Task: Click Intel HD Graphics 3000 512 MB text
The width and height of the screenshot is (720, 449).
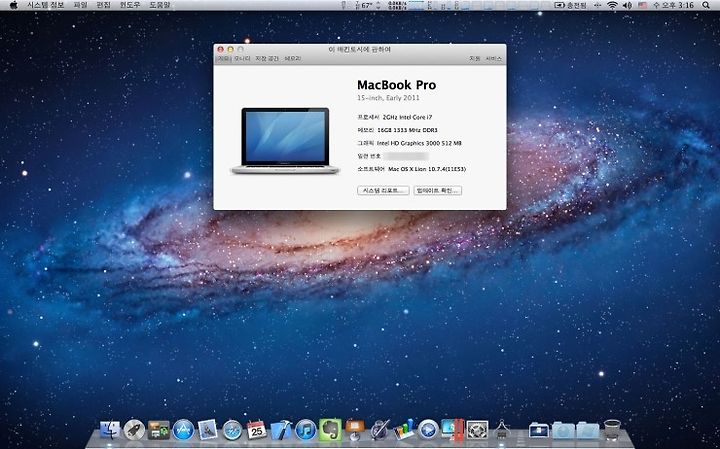Action: (419, 143)
